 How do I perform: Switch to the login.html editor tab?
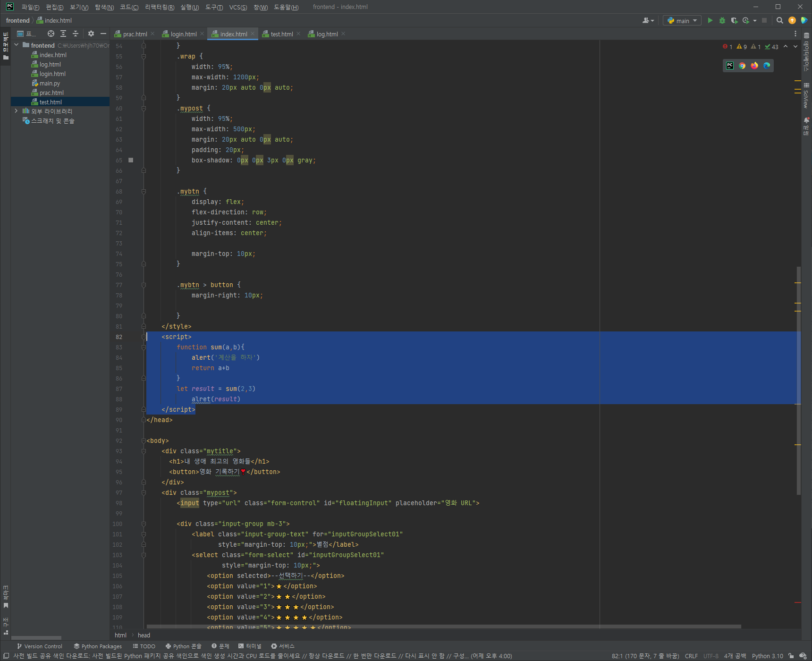click(183, 34)
